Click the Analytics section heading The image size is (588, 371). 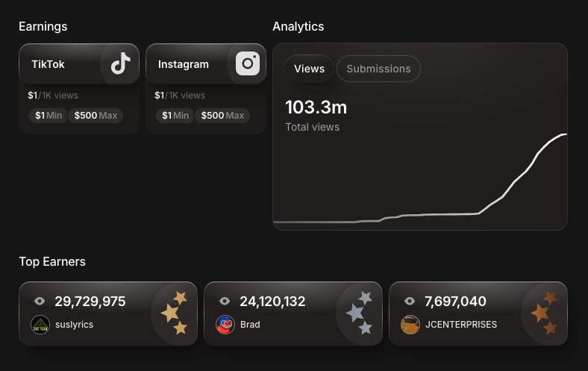298,27
